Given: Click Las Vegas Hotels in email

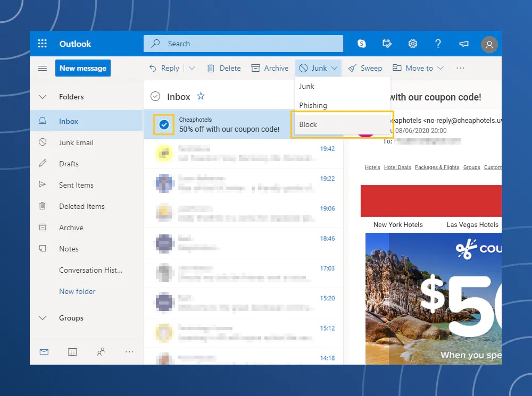Looking at the screenshot, I should (472, 225).
